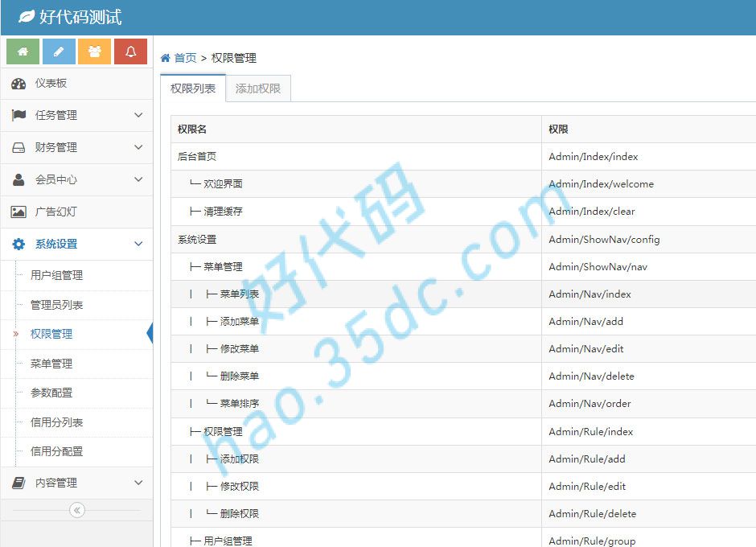756x547 pixels.
Task: Select 参数配置 in the sidebar
Action: click(x=51, y=393)
